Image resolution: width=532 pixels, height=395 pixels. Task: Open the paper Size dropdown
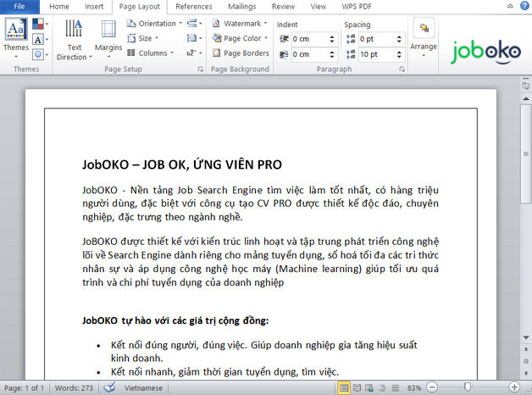point(143,38)
